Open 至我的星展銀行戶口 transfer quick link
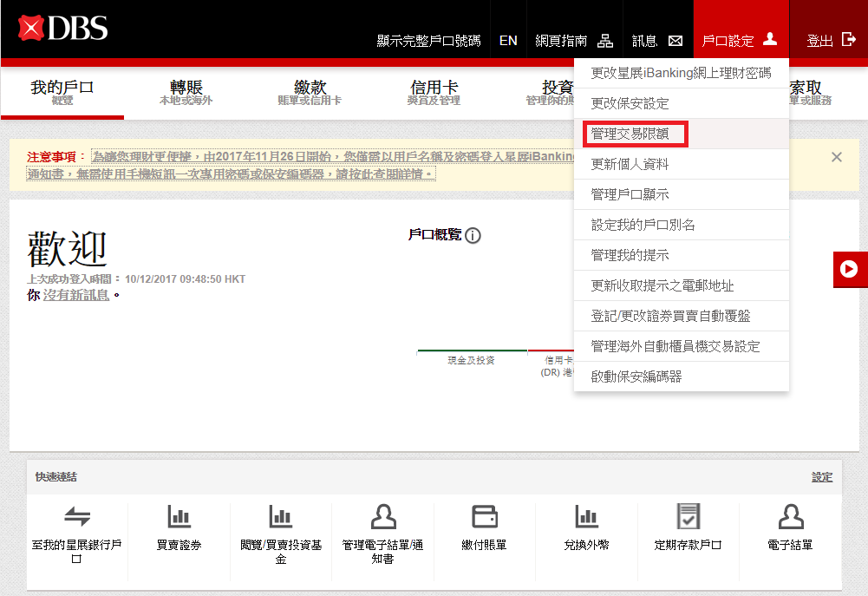Image resolution: width=868 pixels, height=596 pixels. [77, 517]
